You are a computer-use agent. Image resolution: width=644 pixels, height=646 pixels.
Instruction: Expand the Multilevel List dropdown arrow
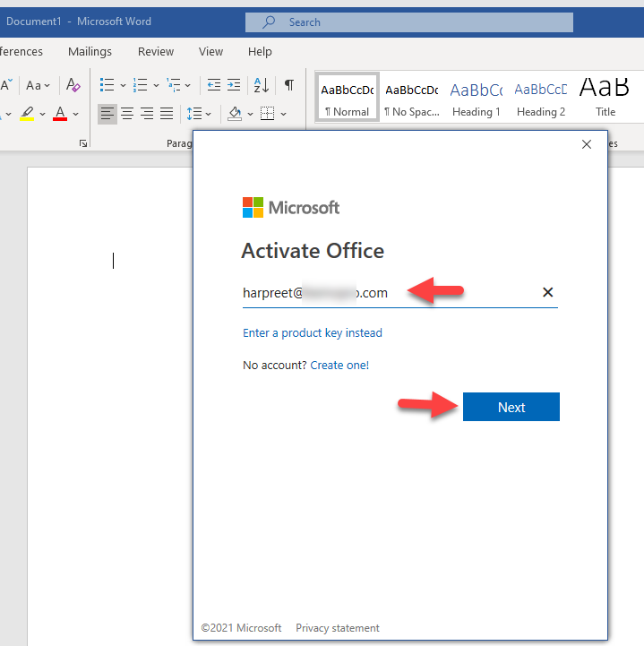188,85
